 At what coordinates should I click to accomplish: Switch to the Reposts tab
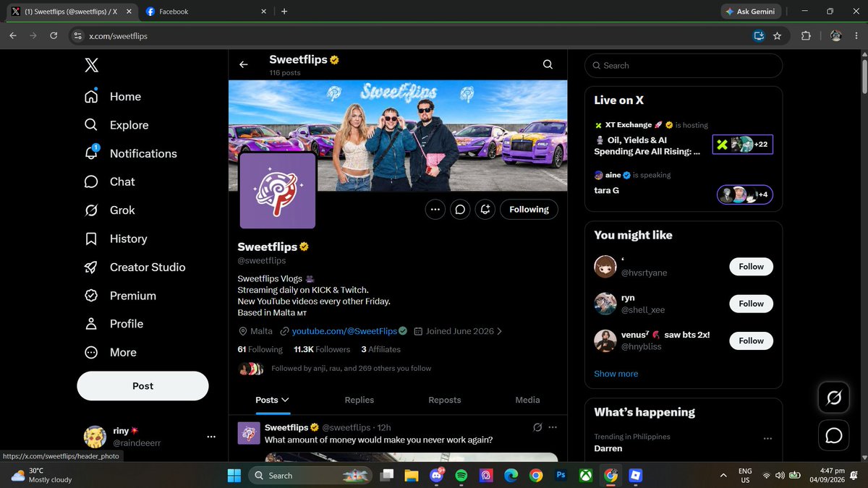point(444,400)
